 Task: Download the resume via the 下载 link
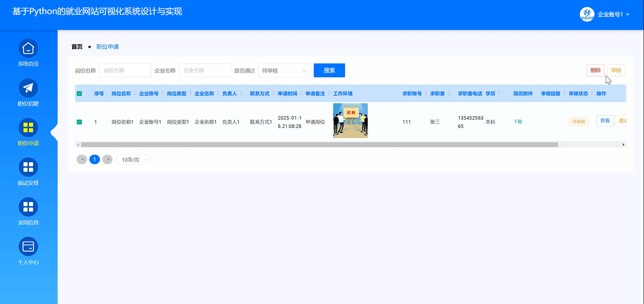click(x=517, y=122)
